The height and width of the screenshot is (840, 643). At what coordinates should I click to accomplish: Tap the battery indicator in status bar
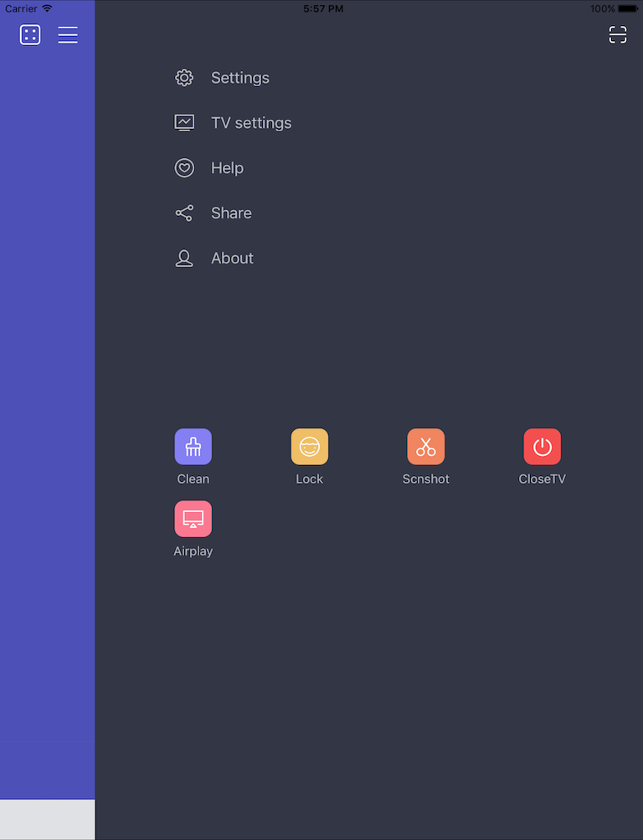(x=628, y=8)
